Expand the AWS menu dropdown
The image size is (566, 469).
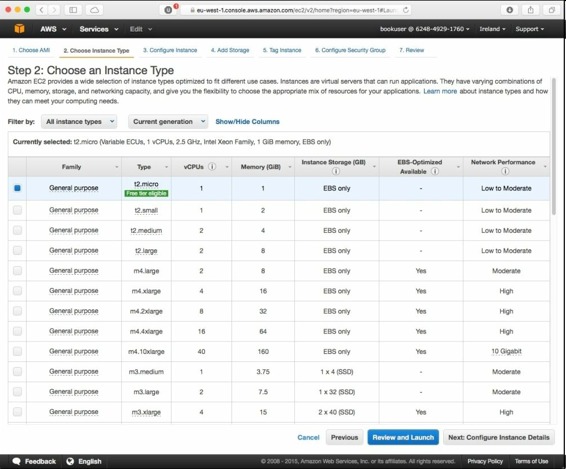[x=53, y=29]
